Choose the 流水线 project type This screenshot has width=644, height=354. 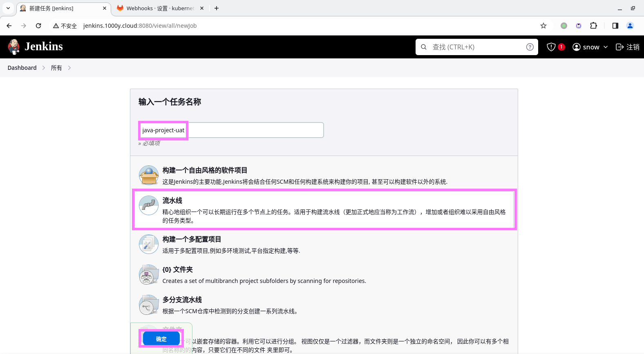(324, 210)
